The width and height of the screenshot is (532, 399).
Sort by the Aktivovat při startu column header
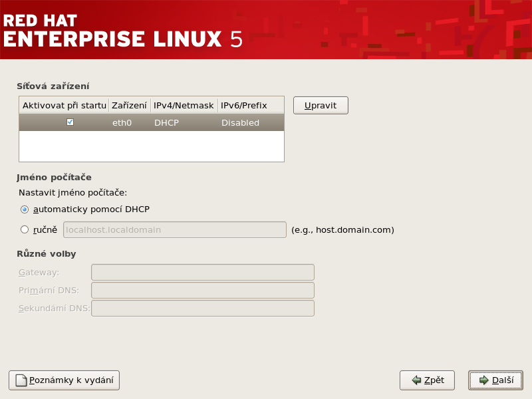(64, 105)
